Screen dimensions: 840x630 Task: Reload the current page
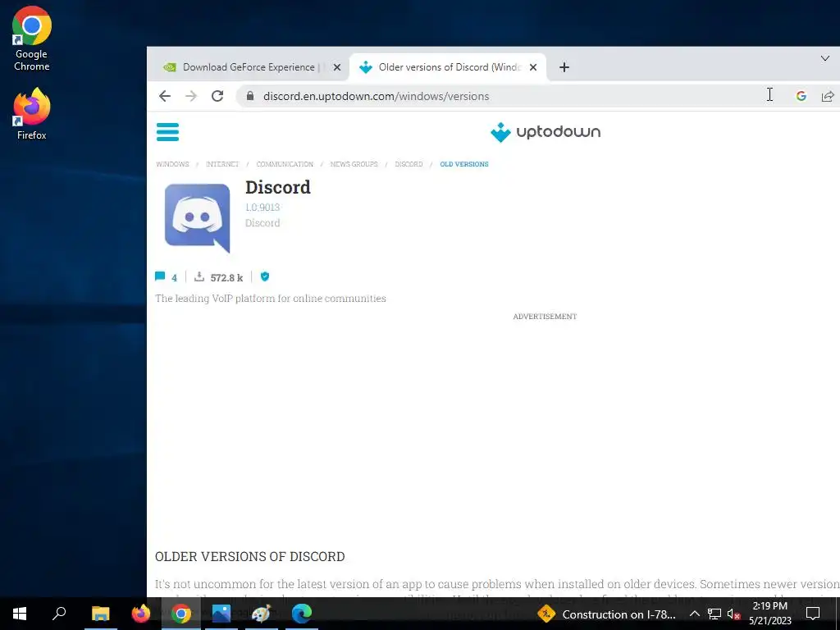coord(217,96)
